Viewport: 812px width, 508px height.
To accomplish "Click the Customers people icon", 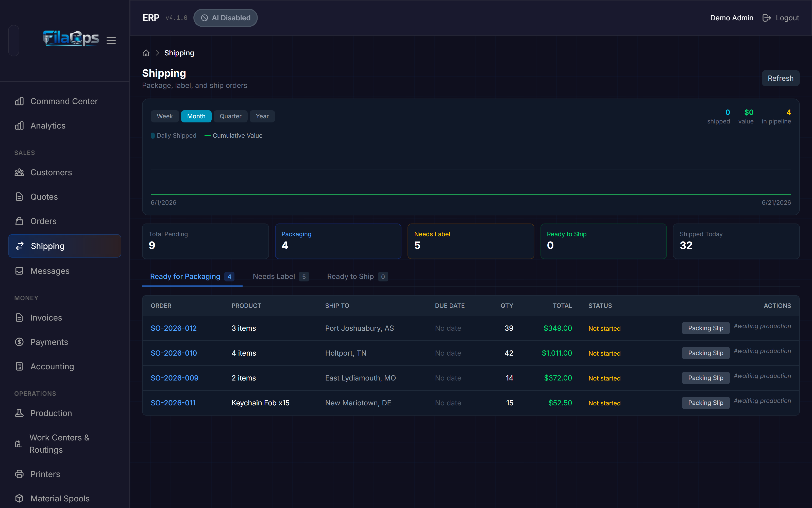I will tap(20, 172).
